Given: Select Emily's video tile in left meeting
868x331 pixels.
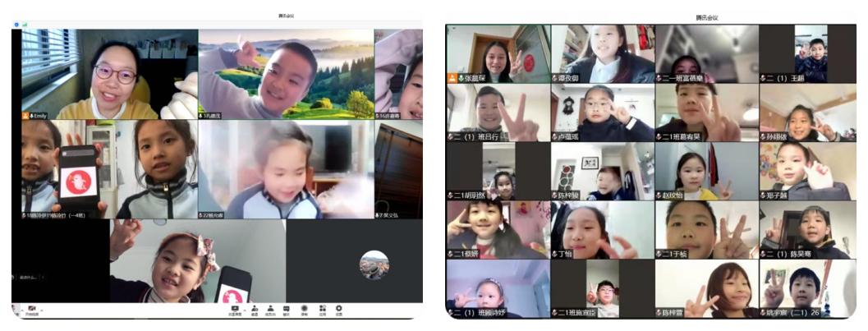Looking at the screenshot, I should tap(104, 74).
